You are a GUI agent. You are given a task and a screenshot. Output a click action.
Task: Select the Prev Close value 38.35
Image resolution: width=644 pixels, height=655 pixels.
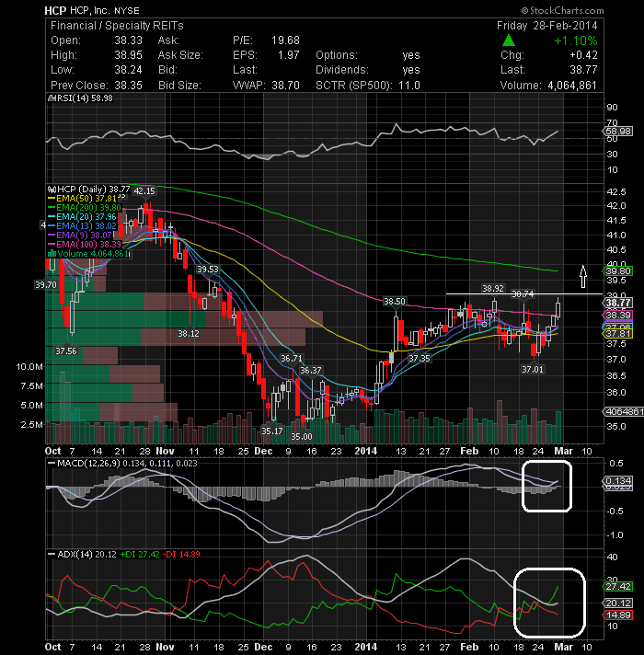point(128,86)
